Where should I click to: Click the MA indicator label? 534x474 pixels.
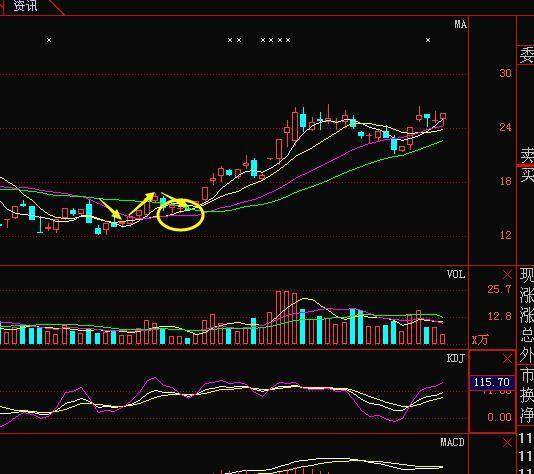pos(460,25)
